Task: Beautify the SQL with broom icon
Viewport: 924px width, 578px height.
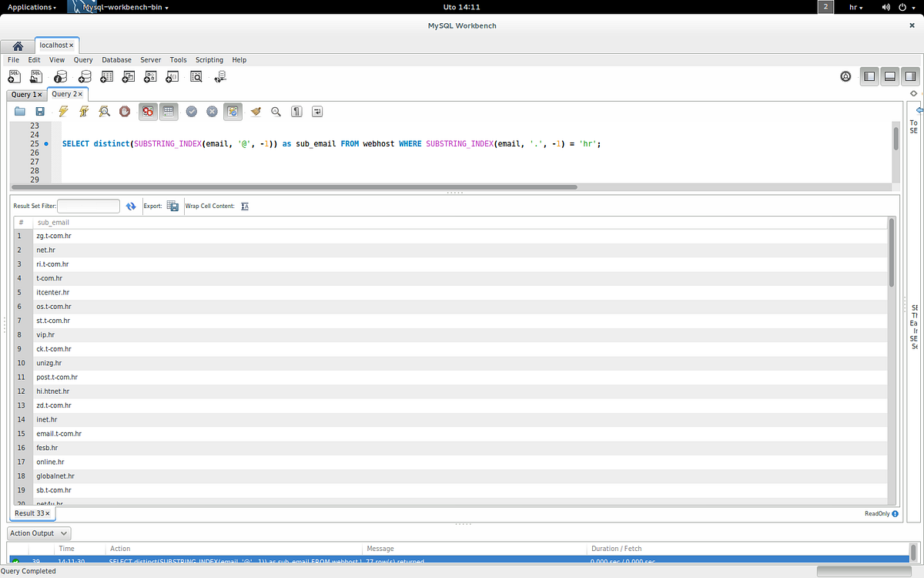Action: [256, 112]
